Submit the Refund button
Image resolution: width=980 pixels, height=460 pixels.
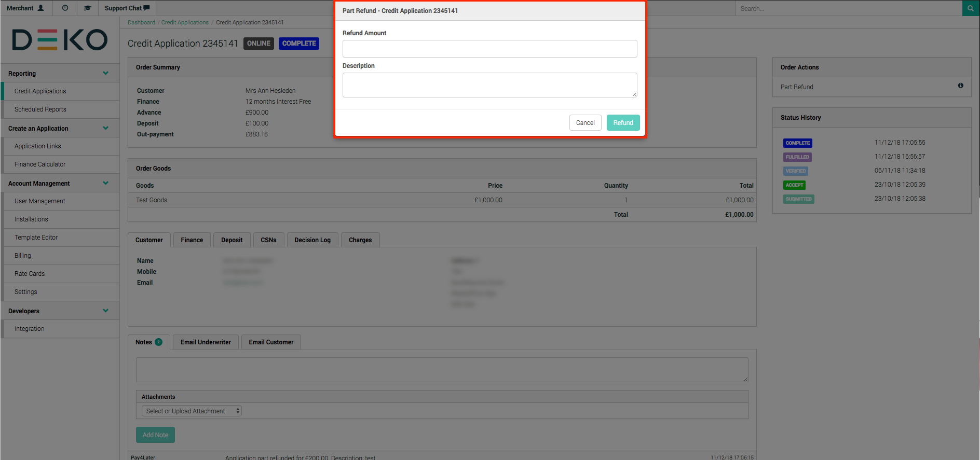623,123
